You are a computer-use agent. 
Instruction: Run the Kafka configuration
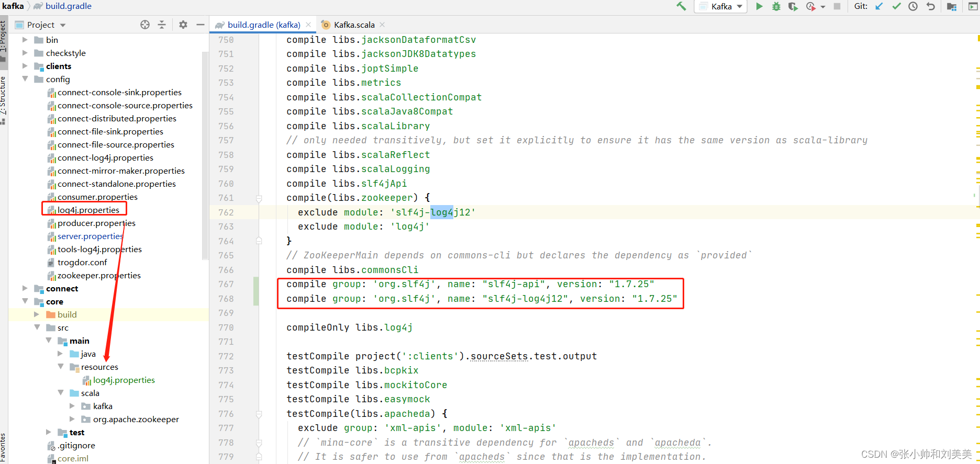click(759, 6)
